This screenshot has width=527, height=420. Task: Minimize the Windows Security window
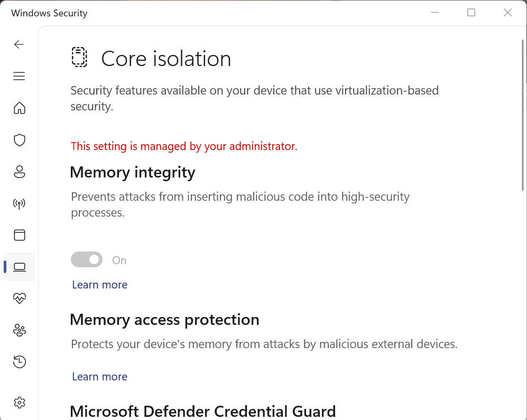click(434, 13)
